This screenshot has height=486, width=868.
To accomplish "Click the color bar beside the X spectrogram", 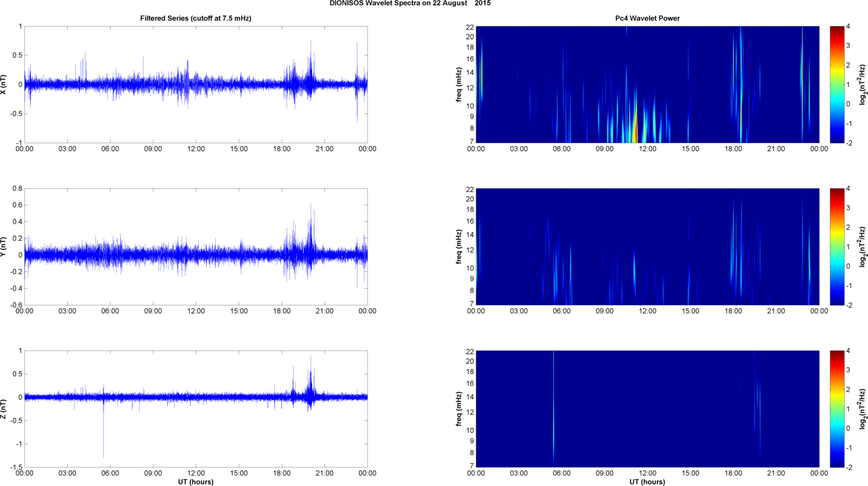I will pyautogui.click(x=837, y=84).
